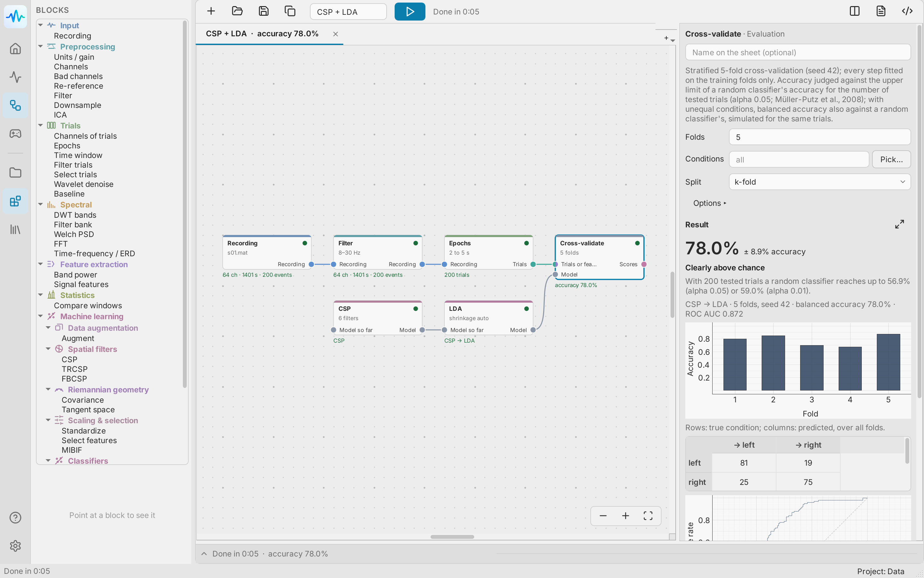Toggle the side panel layout icon
This screenshot has height=578, width=924.
click(854, 11)
